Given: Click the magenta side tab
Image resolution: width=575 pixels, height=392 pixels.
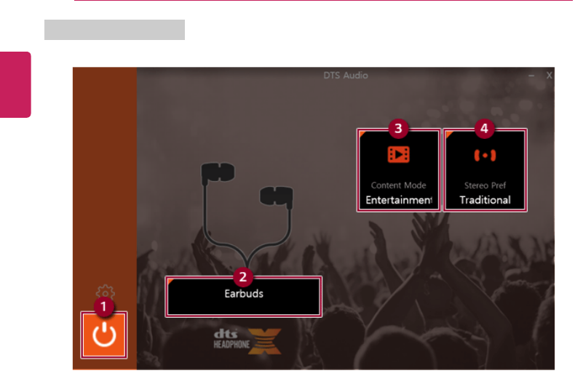Looking at the screenshot, I should click(15, 84).
